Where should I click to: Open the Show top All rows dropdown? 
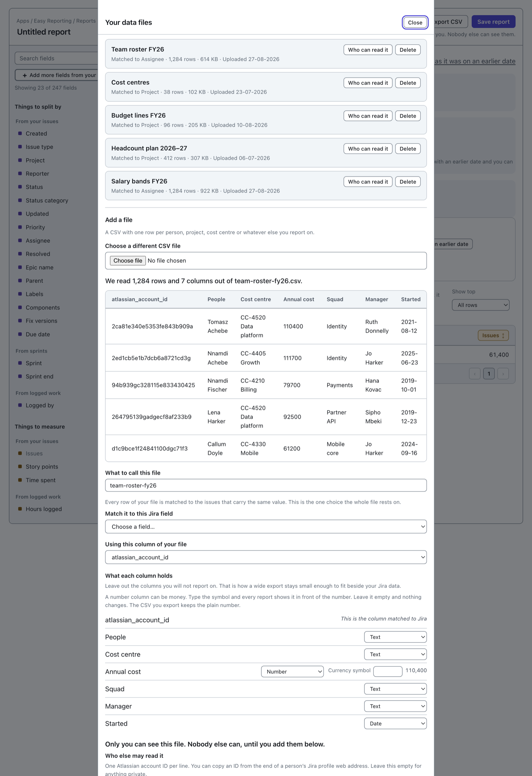point(480,305)
